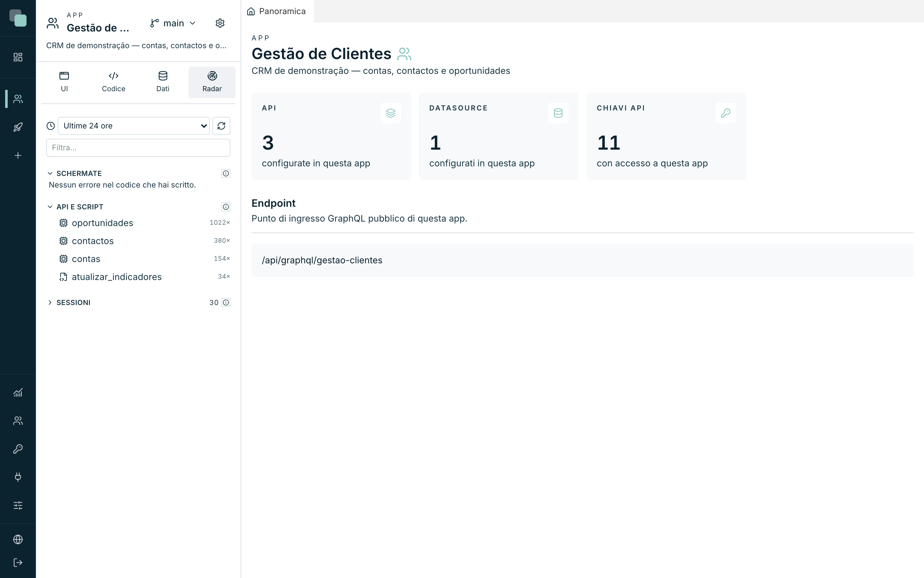Open the rocket icon in sidebar
The height and width of the screenshot is (578, 924).
[x=18, y=127]
